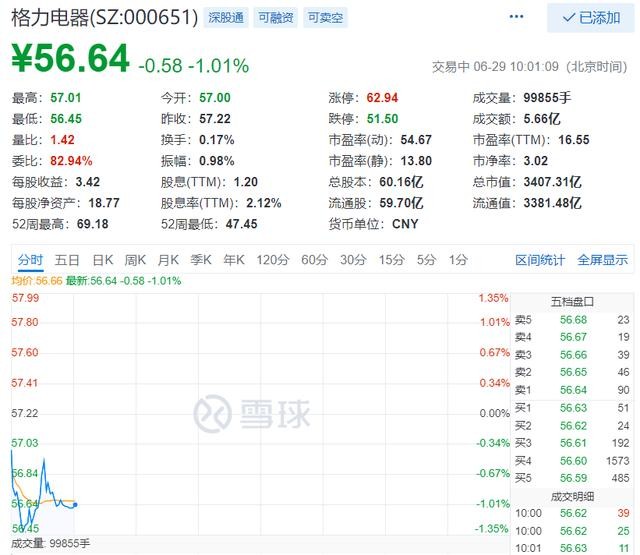Click the 最高 value 57.01
The width and height of the screenshot is (640, 555).
click(x=66, y=98)
